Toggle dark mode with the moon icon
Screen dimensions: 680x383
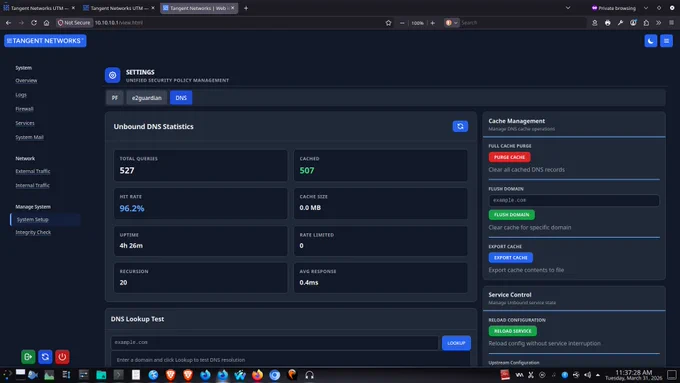[x=651, y=41]
